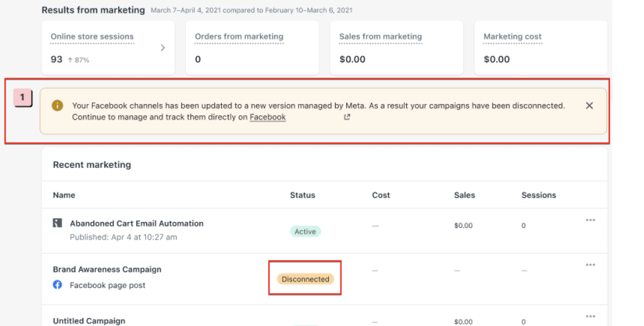Expand the Online store sessions card chevron
This screenshot has width=644, height=326.
pos(163,48)
